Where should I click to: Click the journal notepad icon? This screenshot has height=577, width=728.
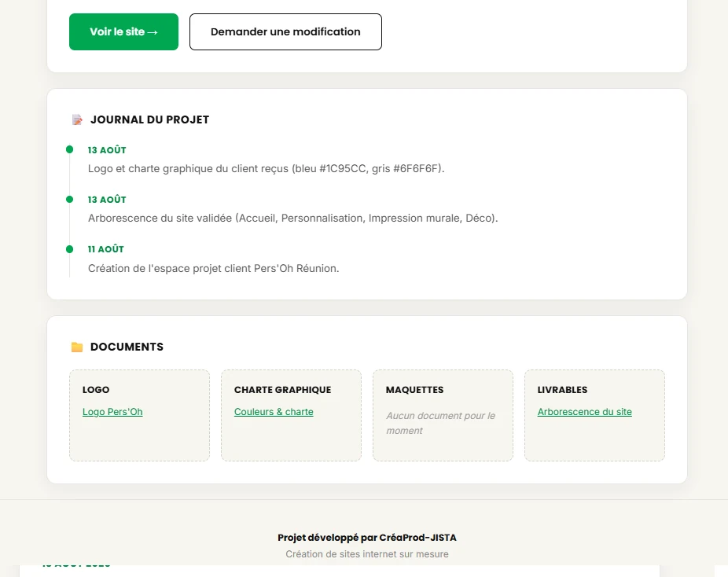pyautogui.click(x=77, y=119)
